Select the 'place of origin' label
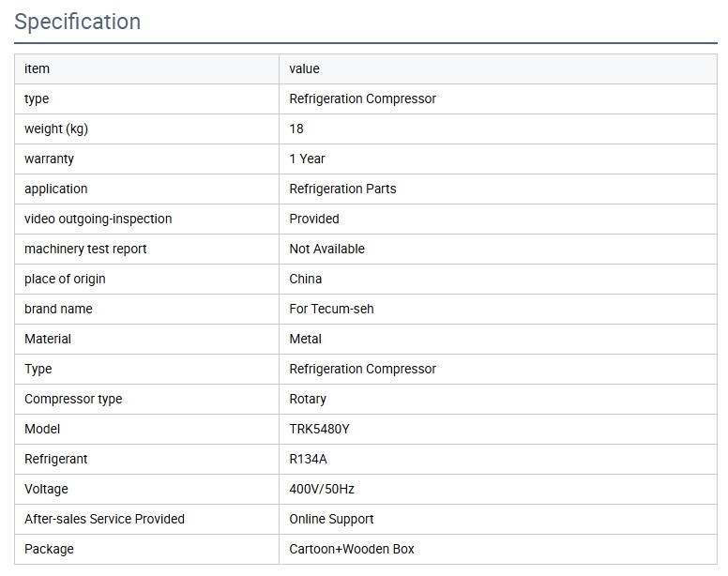 [65, 279]
